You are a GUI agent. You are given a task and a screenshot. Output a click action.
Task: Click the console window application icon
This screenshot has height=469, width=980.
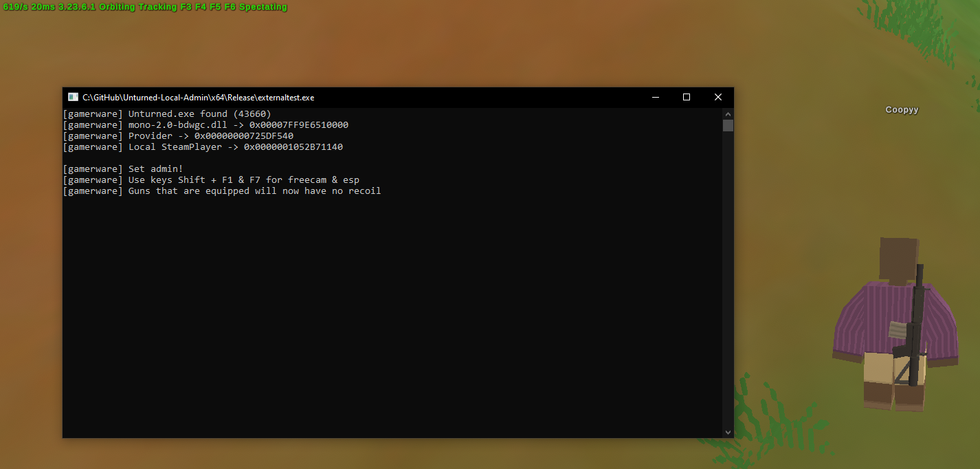[73, 97]
